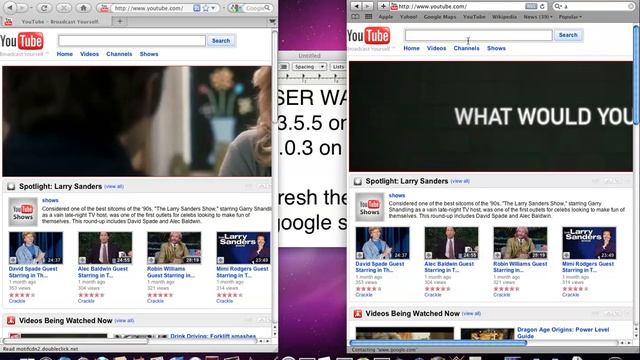This screenshot has height=360, width=640.
Task: Open Alec Baldwin Guest title link in Firefox
Action: click(x=103, y=272)
